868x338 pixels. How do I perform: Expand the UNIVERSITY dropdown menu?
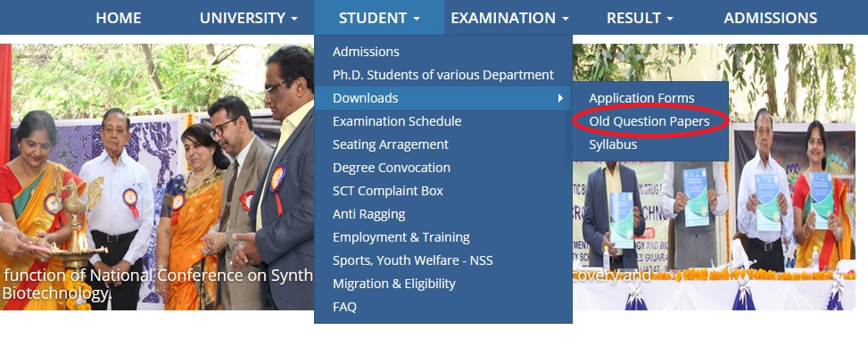(x=249, y=18)
